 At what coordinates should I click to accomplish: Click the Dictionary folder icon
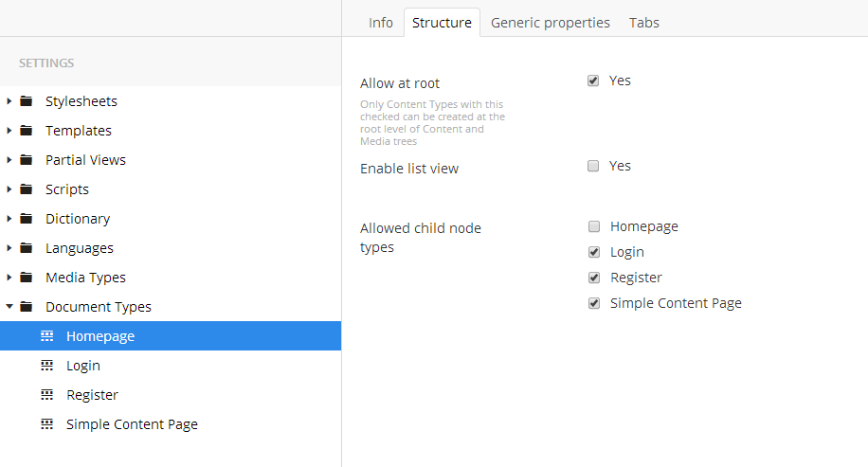pyautogui.click(x=26, y=219)
